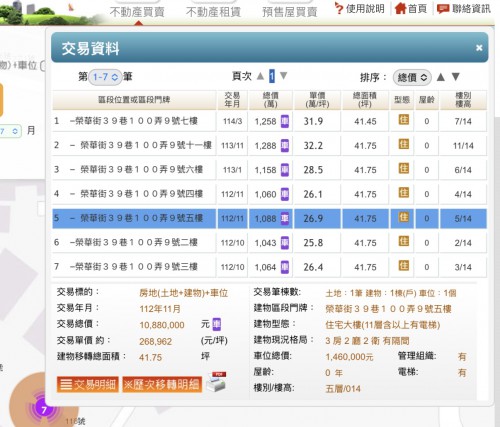Select the page number 1 field

click(x=272, y=76)
